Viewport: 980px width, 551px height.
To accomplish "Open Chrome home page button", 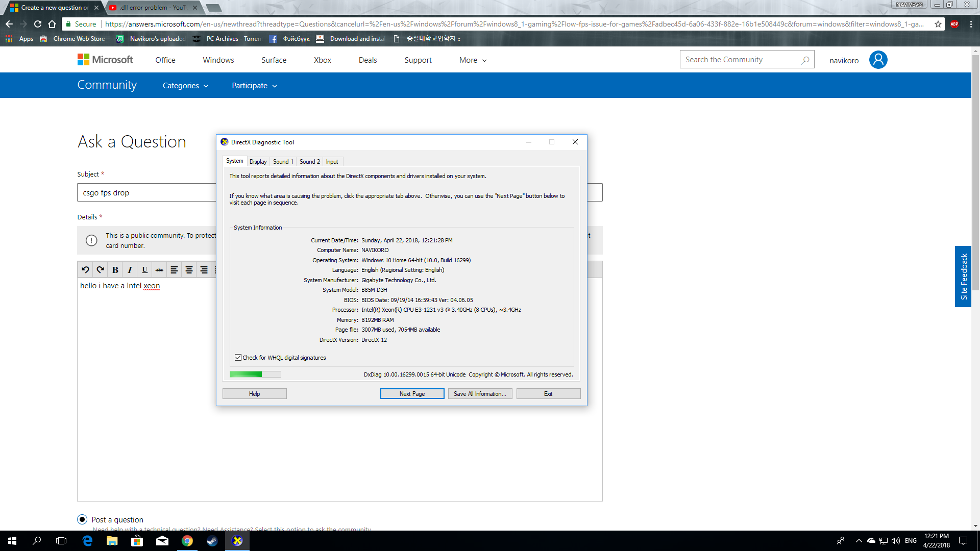I will click(52, 24).
